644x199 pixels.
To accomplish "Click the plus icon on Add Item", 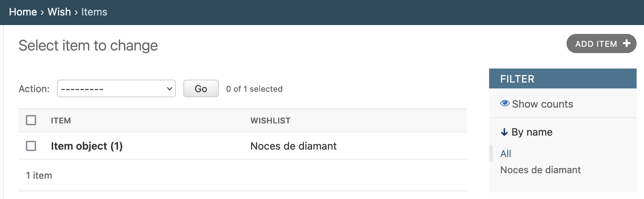I will tap(626, 43).
